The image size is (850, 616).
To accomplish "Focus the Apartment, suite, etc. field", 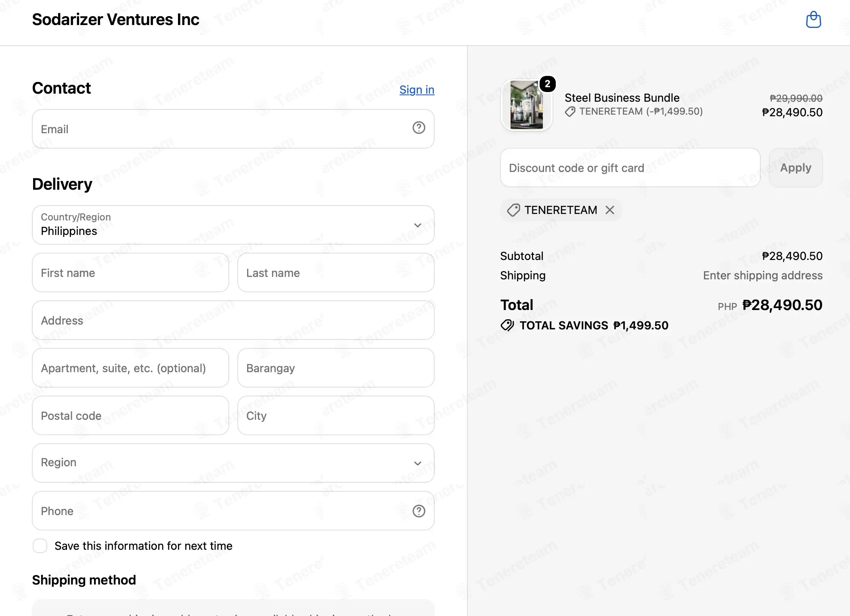I will point(130,368).
